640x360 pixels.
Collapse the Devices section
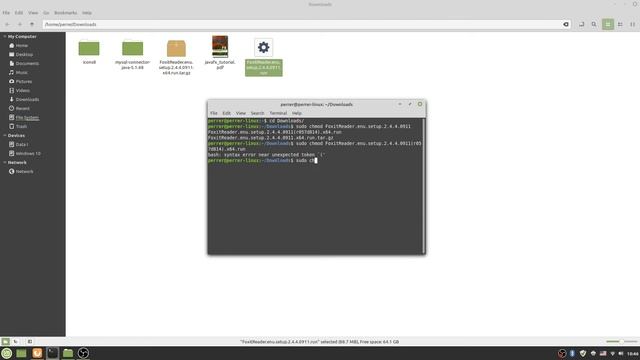pos(4,136)
